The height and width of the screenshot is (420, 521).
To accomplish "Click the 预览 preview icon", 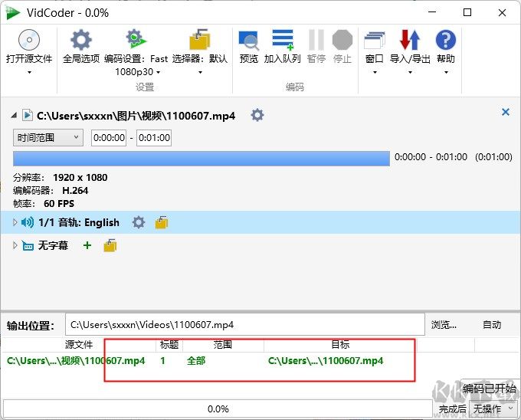I will (x=248, y=40).
